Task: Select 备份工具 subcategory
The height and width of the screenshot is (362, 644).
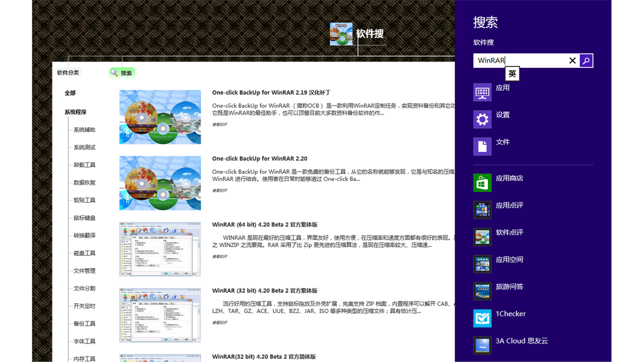Action: [85, 324]
